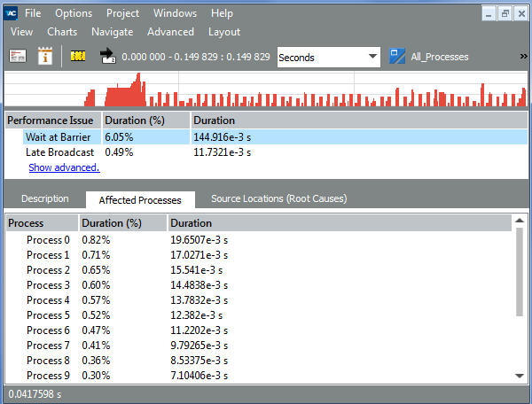Select the Affected Processes tab
532x404 pixels.
pos(140,200)
